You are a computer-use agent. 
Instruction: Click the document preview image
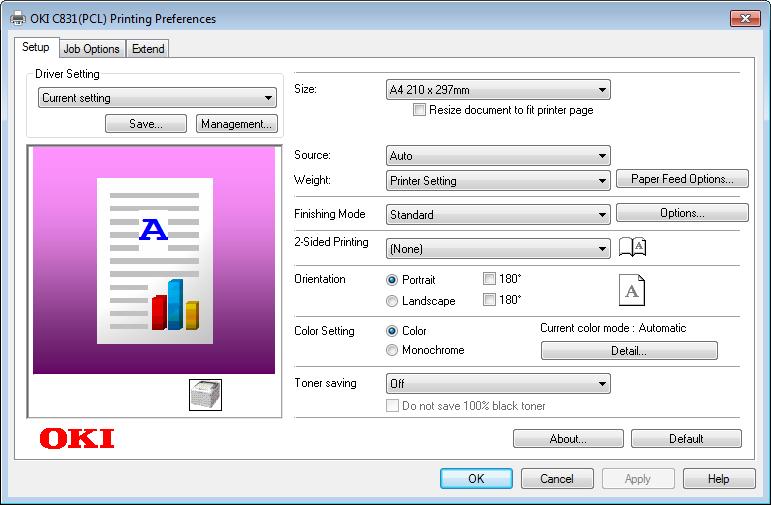pyautogui.click(x=154, y=261)
